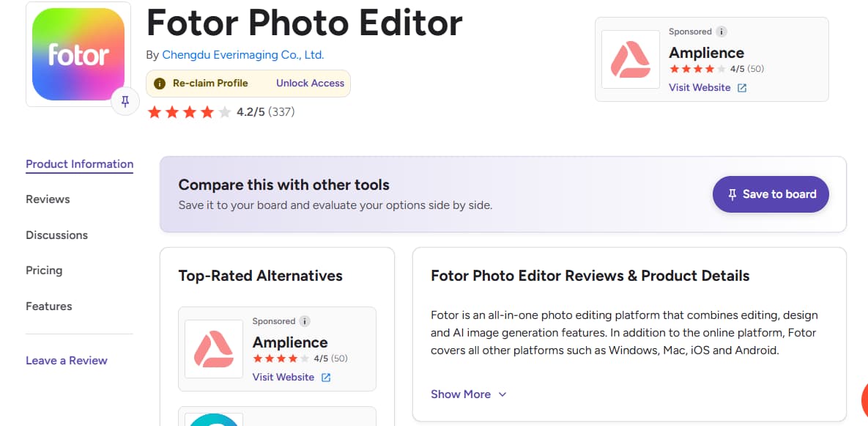
Task: Toggle the pin icon on the Fotor logo
Action: (x=125, y=101)
